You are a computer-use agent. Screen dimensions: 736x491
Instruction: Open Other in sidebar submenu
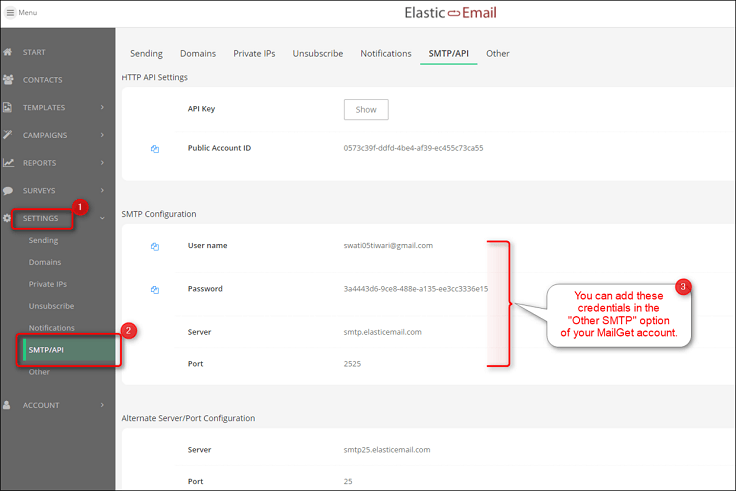(39, 372)
